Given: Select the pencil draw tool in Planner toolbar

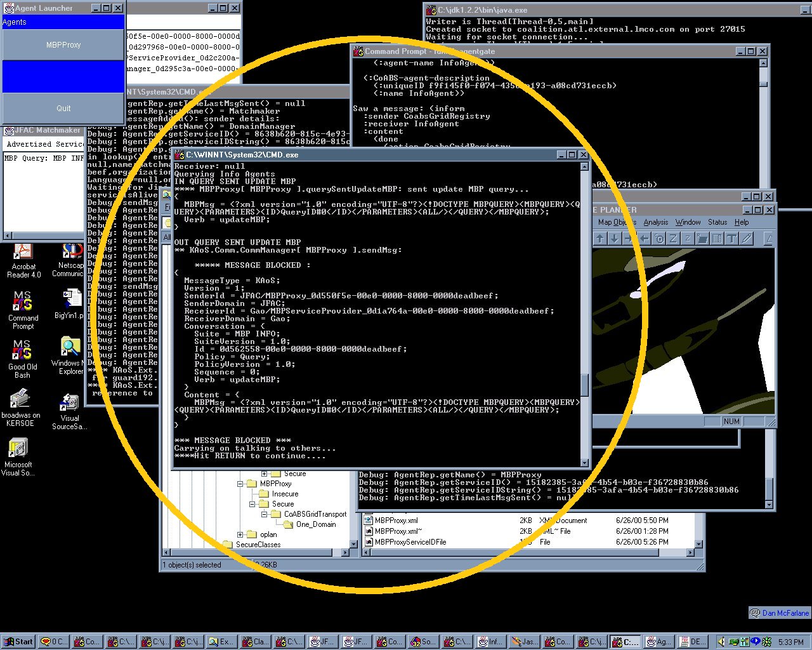Looking at the screenshot, I should pyautogui.click(x=747, y=239).
